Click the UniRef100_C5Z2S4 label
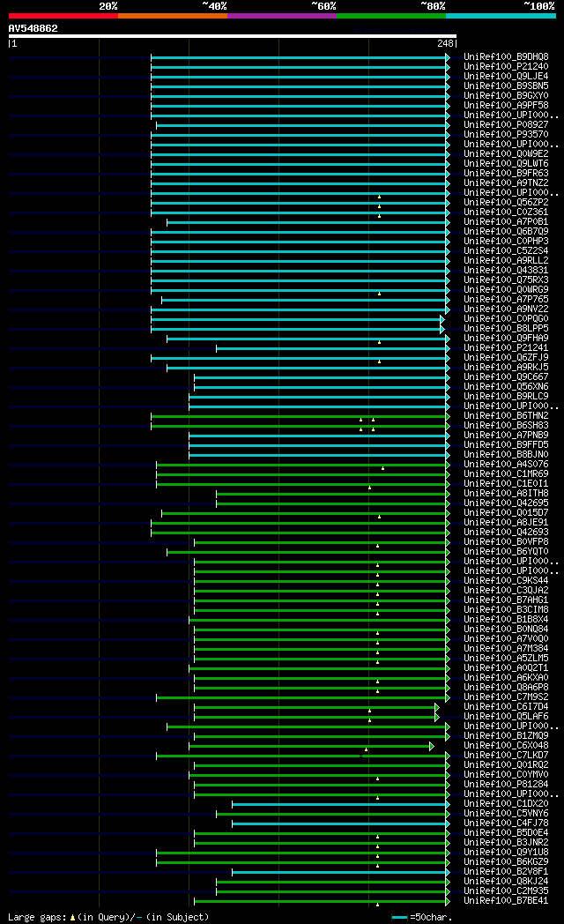Screen dimensions: 564x924 tap(506, 250)
